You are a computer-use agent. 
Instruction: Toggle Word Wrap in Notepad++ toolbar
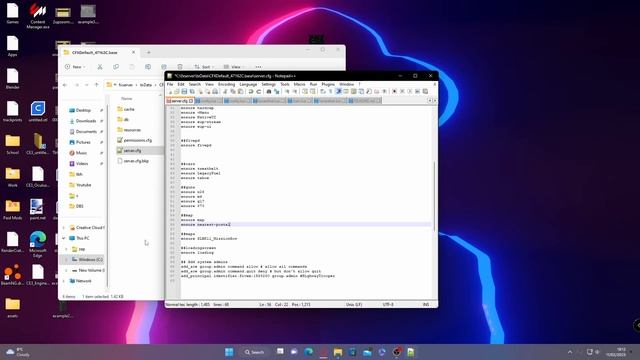323,91
